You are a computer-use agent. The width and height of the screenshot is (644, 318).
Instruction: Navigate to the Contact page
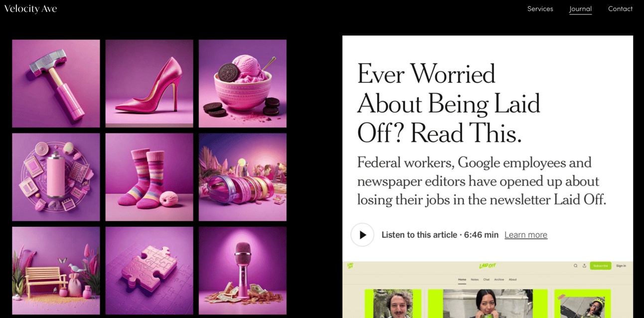[x=620, y=8]
